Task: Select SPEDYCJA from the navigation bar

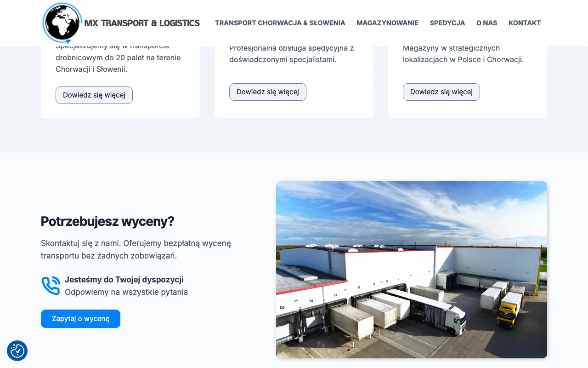Action: tap(447, 23)
